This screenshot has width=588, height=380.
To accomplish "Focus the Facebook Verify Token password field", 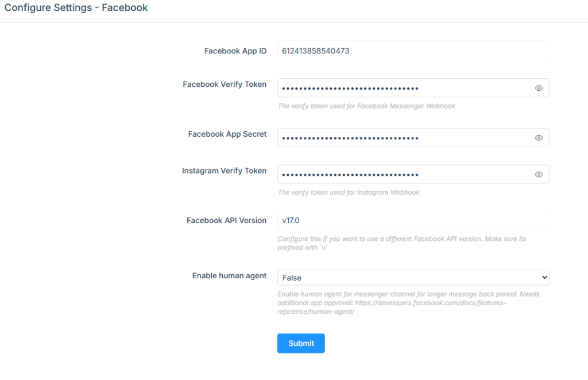I will tap(413, 88).
